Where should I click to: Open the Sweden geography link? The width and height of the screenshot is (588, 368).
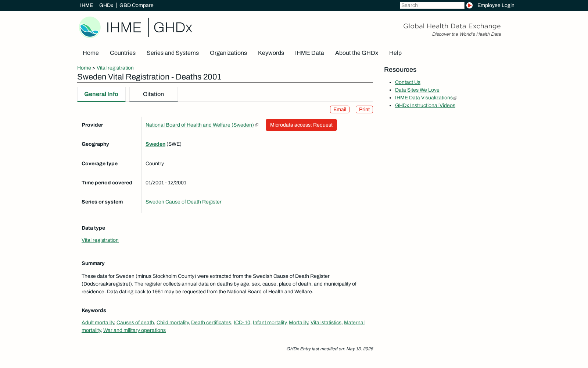[x=155, y=144]
